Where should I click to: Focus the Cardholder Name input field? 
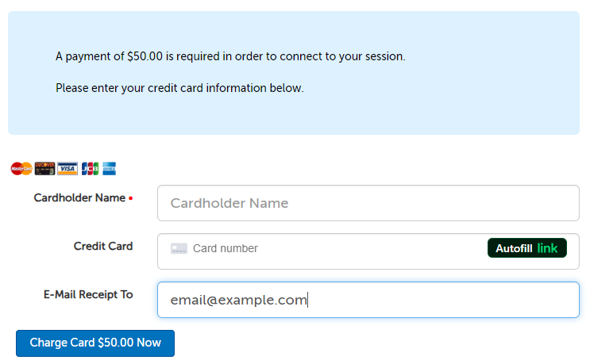(x=368, y=203)
